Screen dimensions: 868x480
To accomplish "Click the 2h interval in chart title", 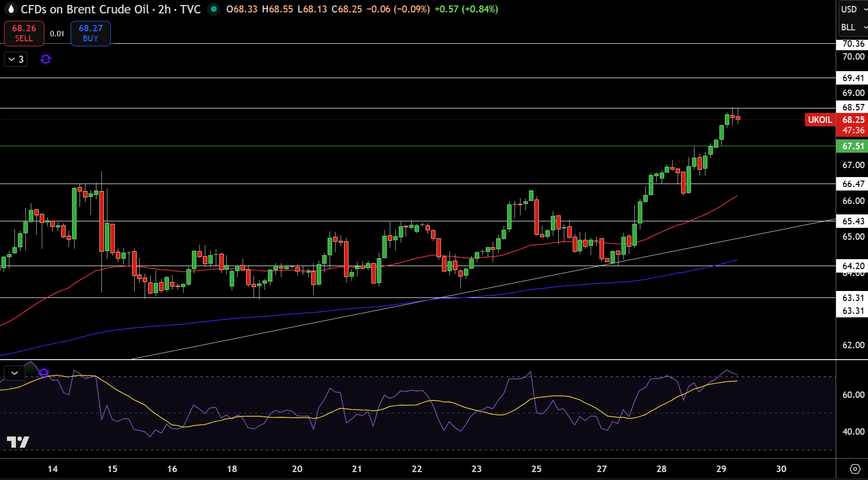I will (x=165, y=9).
